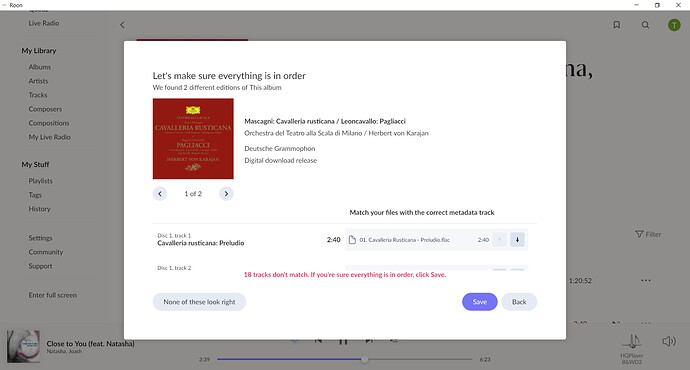Open Support in the sidebar

pyautogui.click(x=40, y=266)
